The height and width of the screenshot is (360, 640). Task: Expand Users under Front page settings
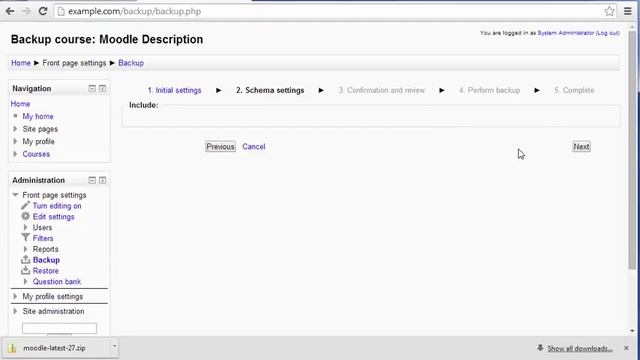click(x=25, y=227)
